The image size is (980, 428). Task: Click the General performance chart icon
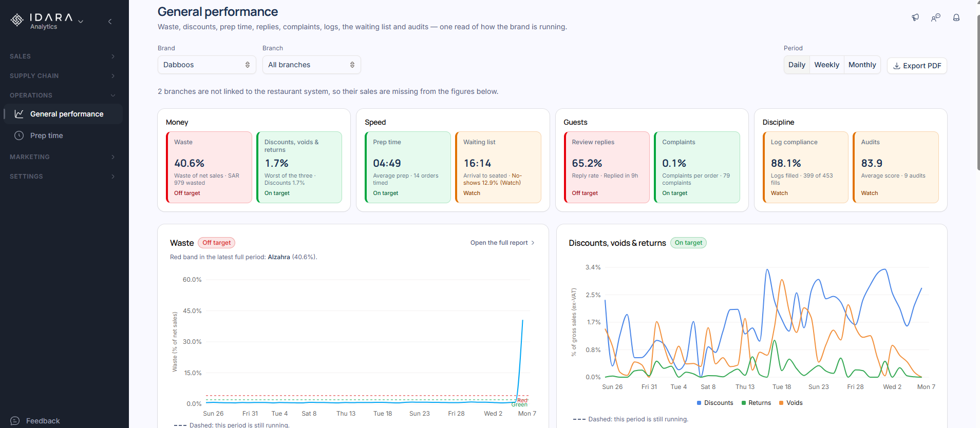[x=19, y=114]
